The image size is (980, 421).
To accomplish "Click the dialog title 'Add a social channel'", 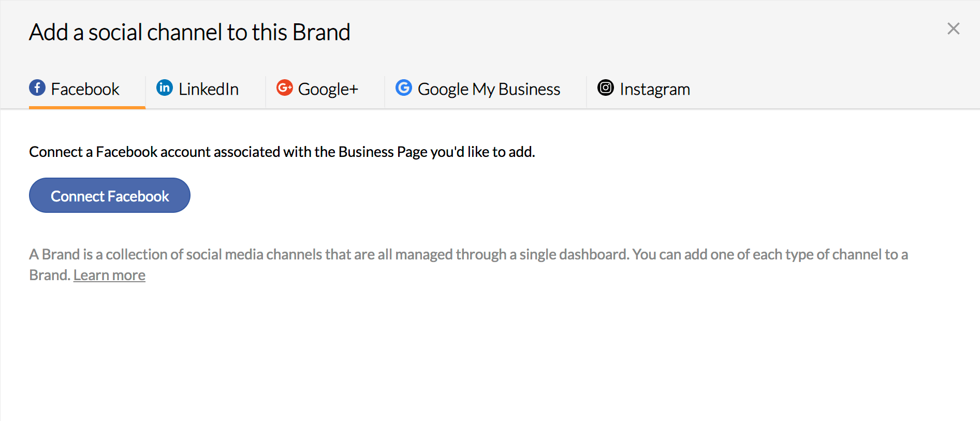I will [189, 32].
